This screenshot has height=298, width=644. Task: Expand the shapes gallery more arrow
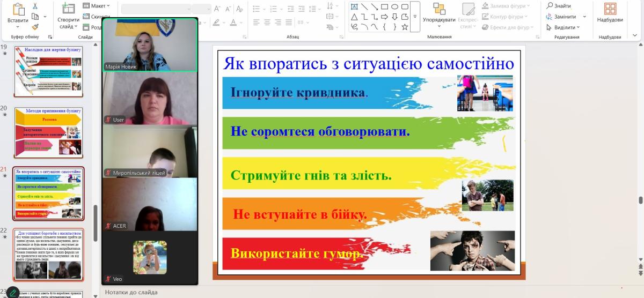(415, 17)
